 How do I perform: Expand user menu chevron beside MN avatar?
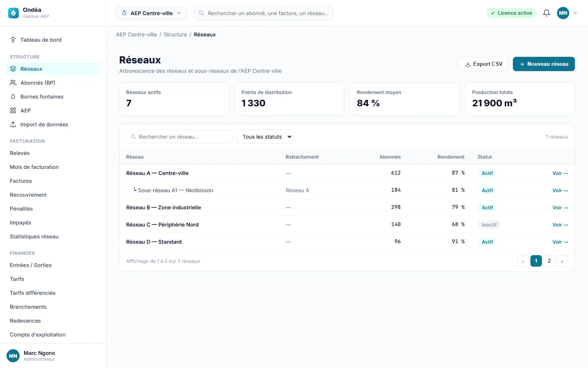pos(575,13)
